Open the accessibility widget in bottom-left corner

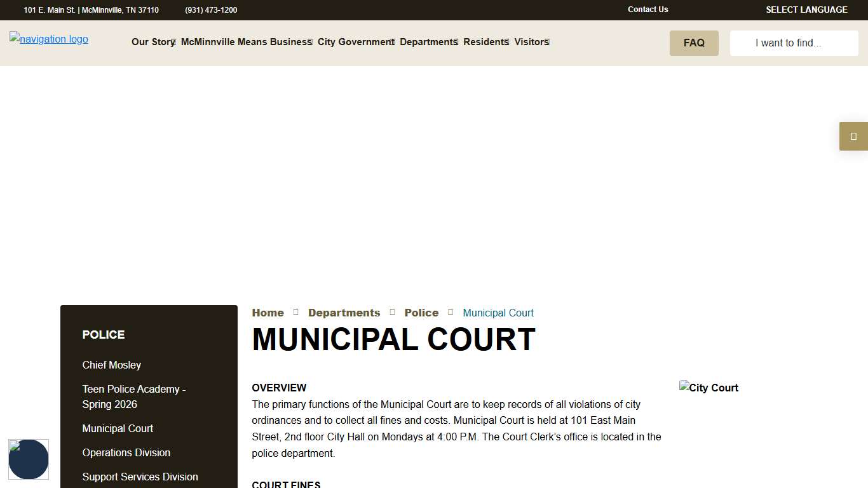point(29,459)
